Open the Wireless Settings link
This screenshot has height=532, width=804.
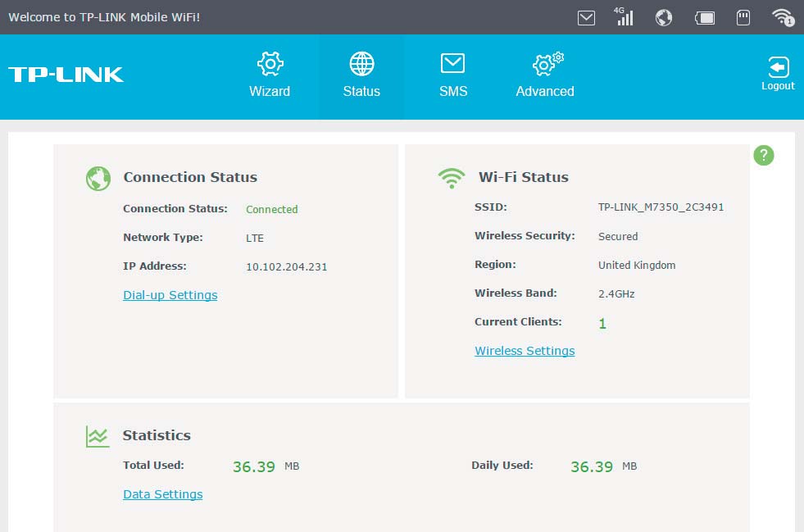(525, 350)
